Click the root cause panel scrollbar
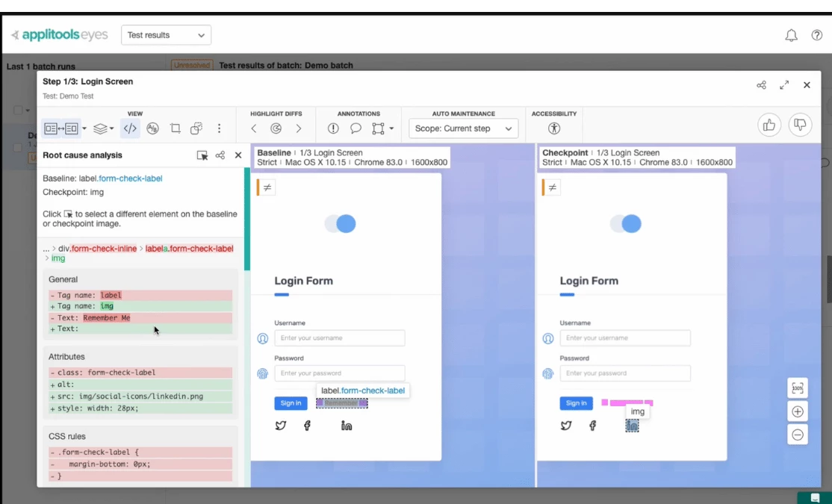The image size is (832, 504). point(246,219)
